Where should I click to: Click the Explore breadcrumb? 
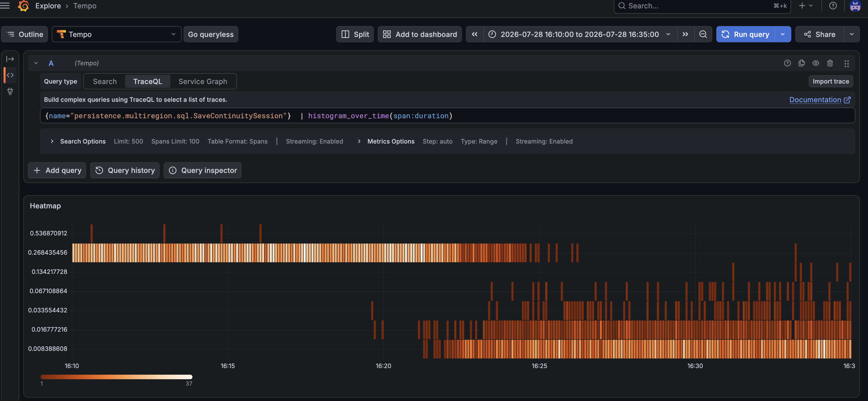pos(48,6)
